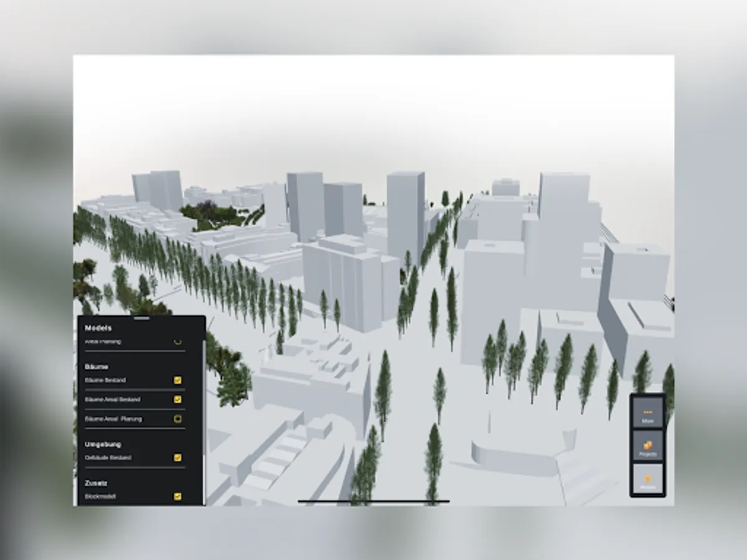This screenshot has height=560, width=747.
Task: Select the Bäume Areal Planung label
Action: (113, 419)
